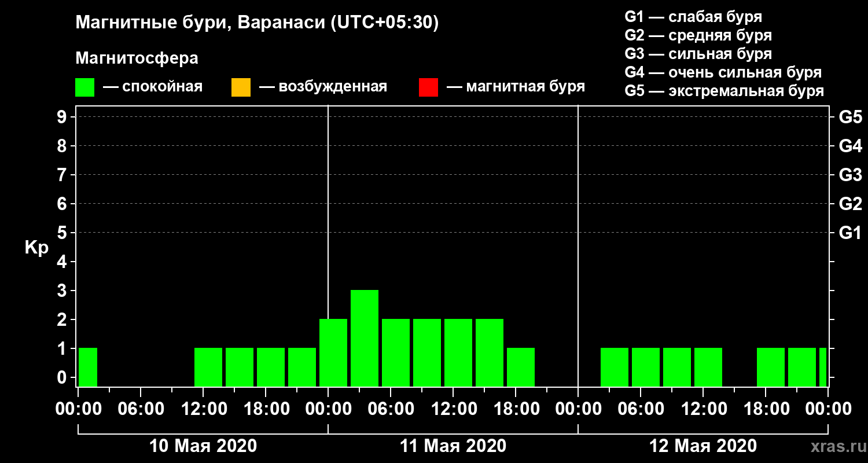The width and height of the screenshot is (868, 463).
Task: Click the G4 label on the right axis
Action: pos(850,146)
